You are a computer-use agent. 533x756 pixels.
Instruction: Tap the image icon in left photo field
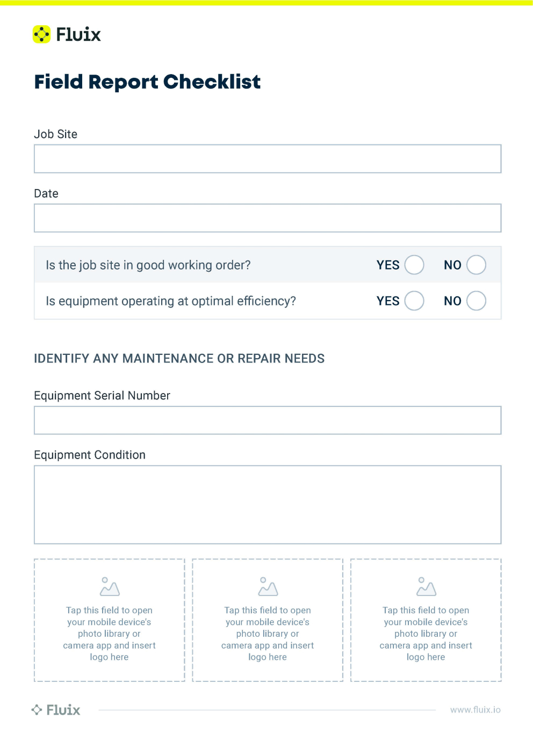tap(110, 587)
